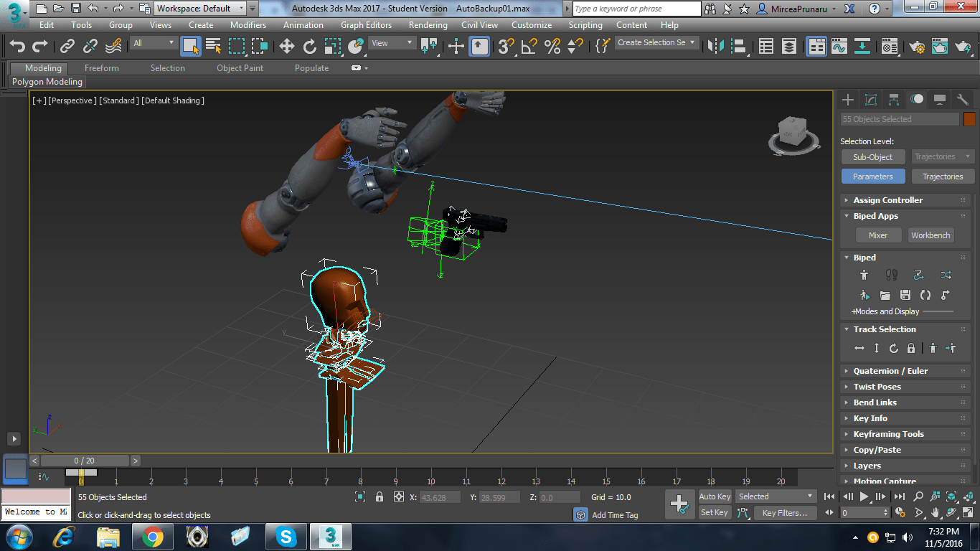Image resolution: width=980 pixels, height=551 pixels.
Task: Toggle the selection lock padlock
Action: coord(380,496)
